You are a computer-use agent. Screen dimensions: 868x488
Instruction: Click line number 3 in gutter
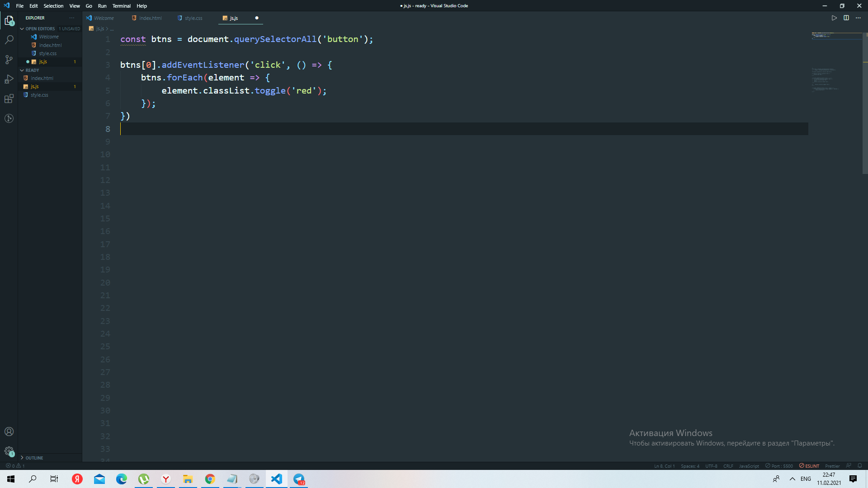click(x=108, y=65)
